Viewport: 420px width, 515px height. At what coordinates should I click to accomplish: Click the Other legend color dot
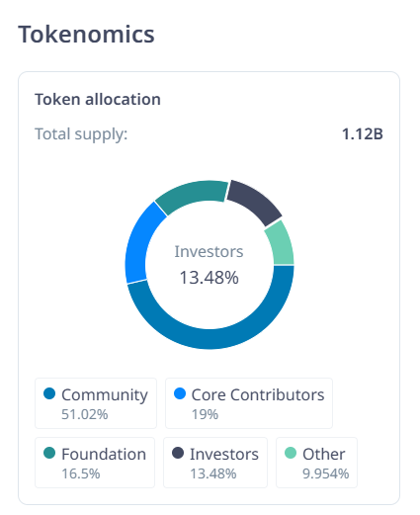pos(291,453)
